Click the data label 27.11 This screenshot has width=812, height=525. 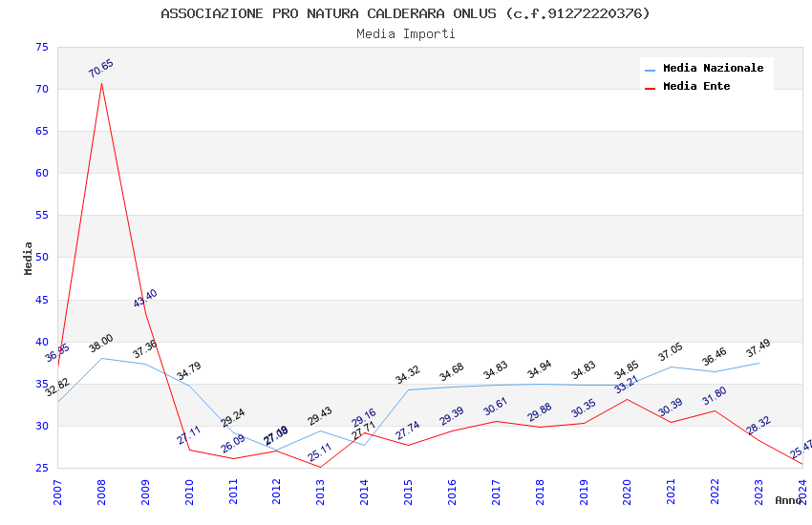click(189, 435)
